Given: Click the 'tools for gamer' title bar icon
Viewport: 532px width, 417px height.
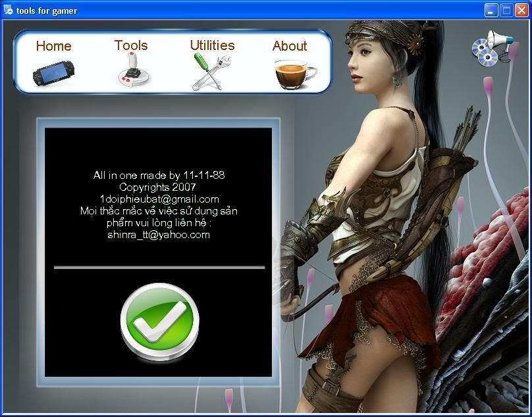Looking at the screenshot, I should click(8, 10).
